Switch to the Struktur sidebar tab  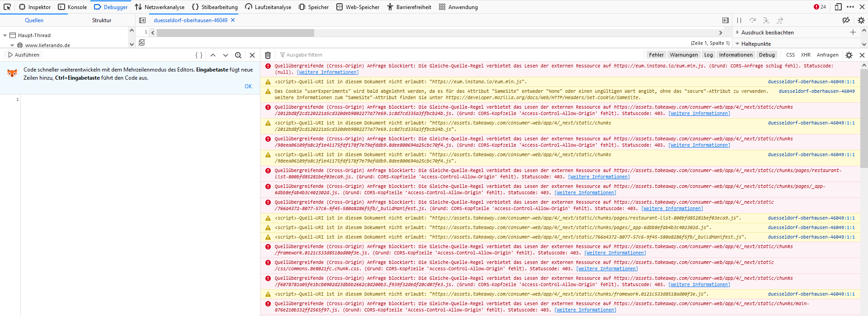point(102,20)
